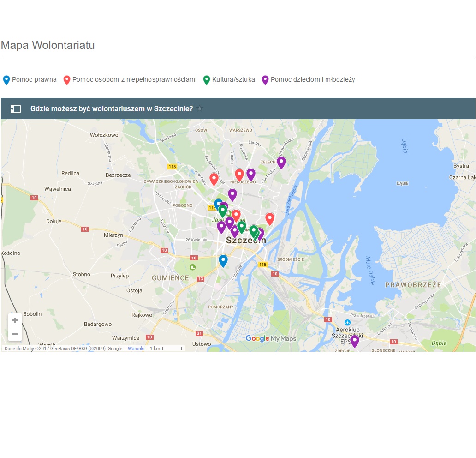Select the red pin near Odra Zachodnia river
This screenshot has height=458, width=476.
270,219
